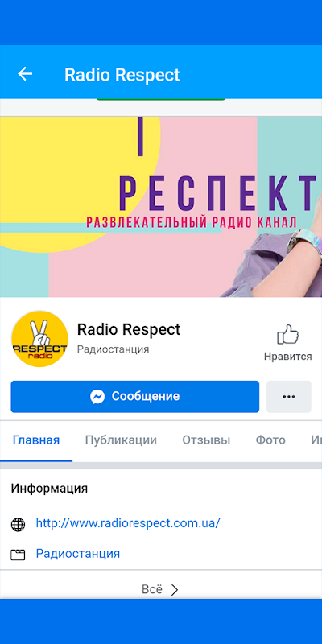Tap the chevron next to Всё
Viewport: 322px width, 644px height.
(x=175, y=590)
